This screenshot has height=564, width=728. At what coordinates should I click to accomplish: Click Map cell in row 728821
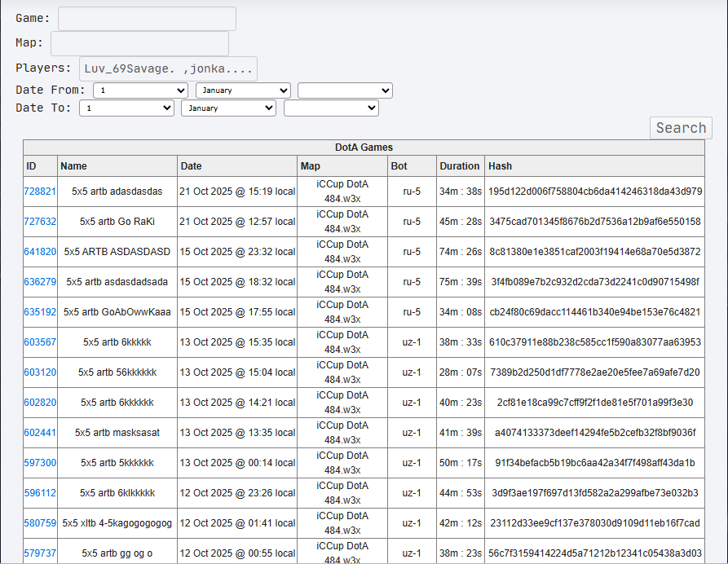[x=342, y=192]
